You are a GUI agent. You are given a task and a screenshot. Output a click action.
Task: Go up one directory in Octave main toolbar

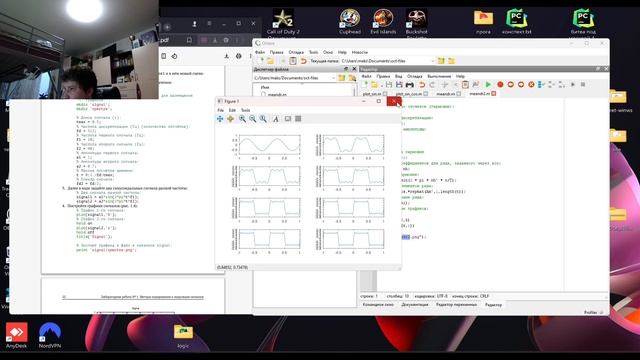pyautogui.click(x=441, y=61)
